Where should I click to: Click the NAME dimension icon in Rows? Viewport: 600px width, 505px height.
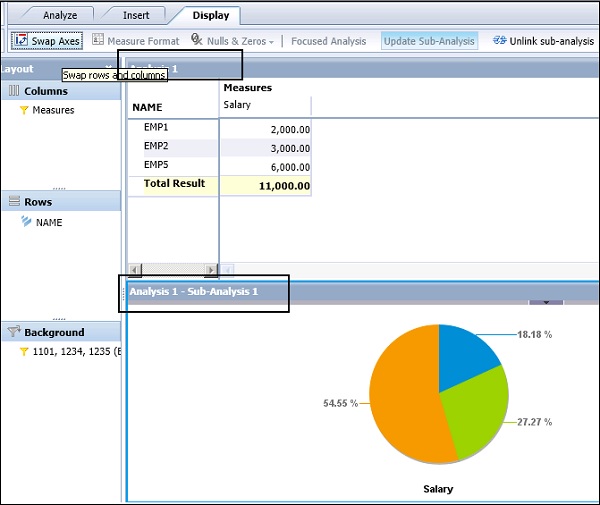click(x=26, y=221)
